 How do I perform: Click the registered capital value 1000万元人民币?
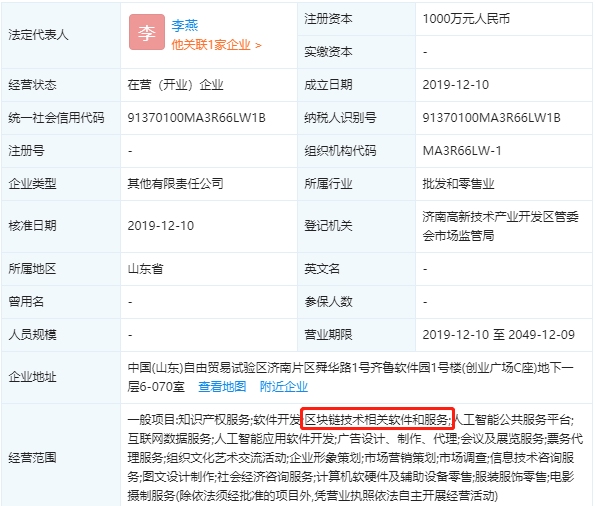click(x=466, y=19)
